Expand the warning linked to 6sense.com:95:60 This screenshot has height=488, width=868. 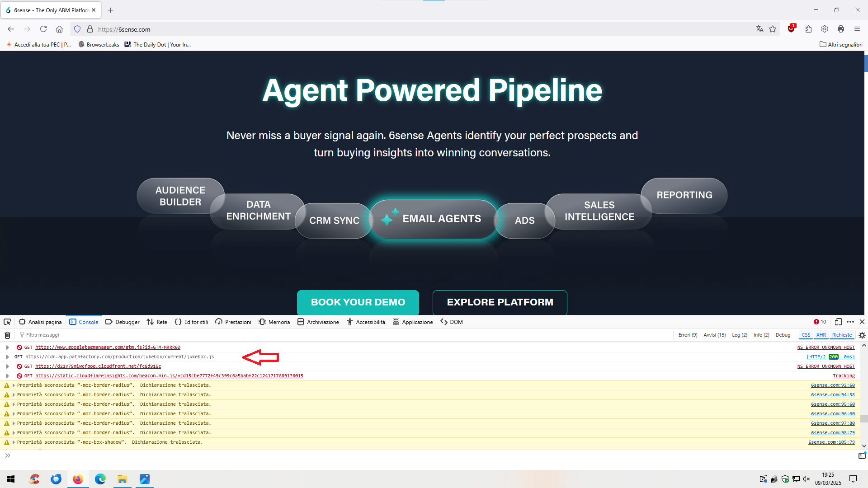click(x=14, y=404)
